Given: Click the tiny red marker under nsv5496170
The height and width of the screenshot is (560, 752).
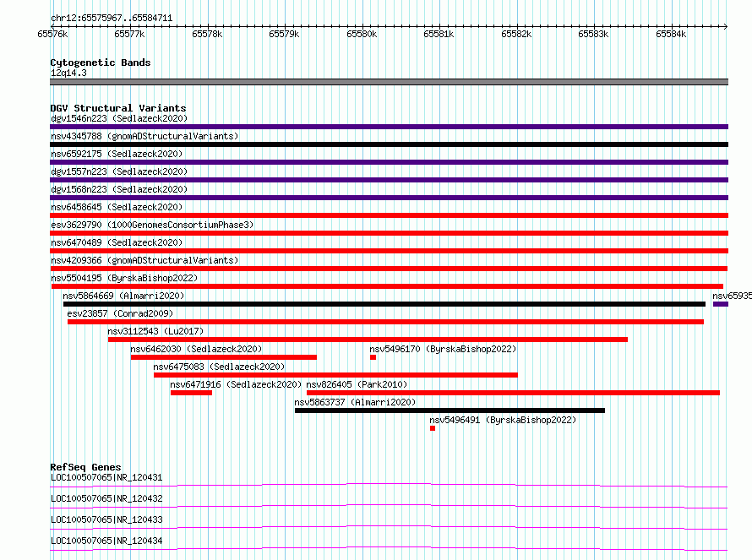Looking at the screenshot, I should click(373, 357).
